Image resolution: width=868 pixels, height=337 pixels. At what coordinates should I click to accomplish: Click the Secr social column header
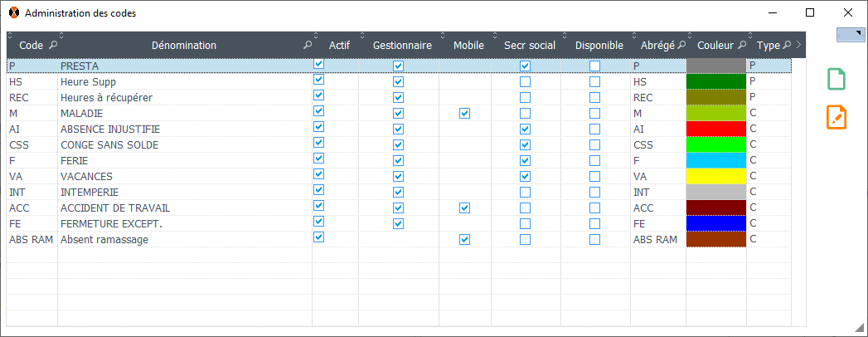pos(530,46)
